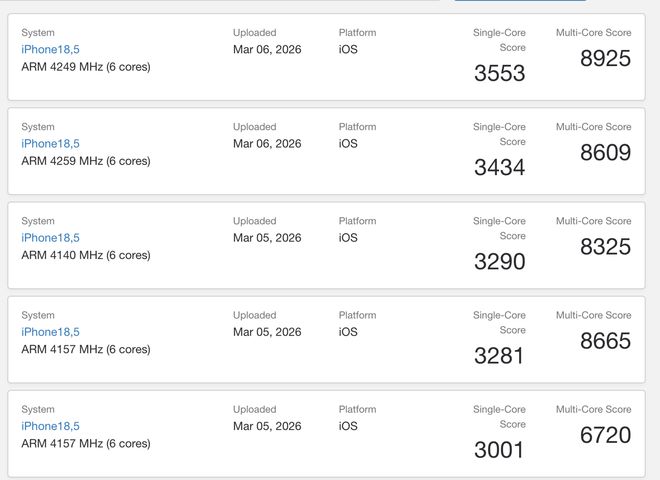Click the first Mar 06, 2026 upload date
Image resolution: width=660 pixels, height=480 pixels.
[x=267, y=49]
